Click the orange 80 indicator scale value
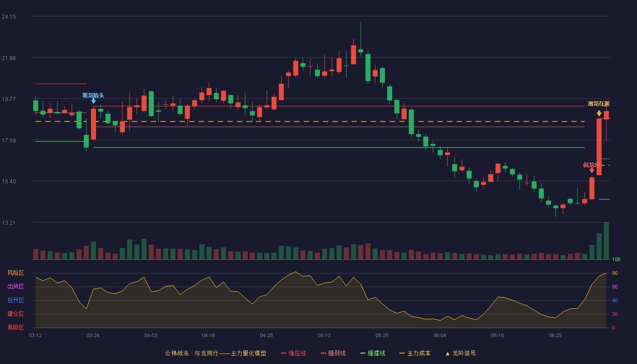 (x=614, y=273)
